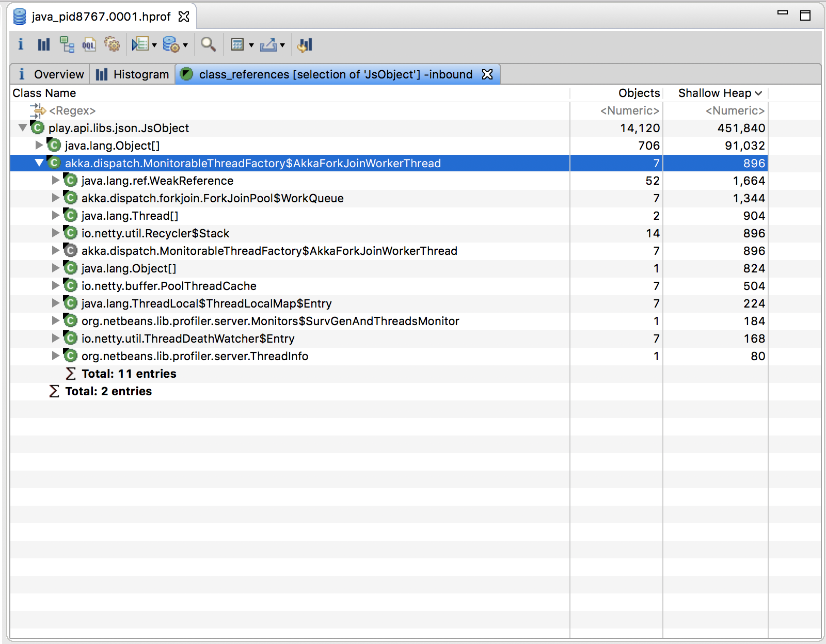The height and width of the screenshot is (644, 826).
Task: Sort by Objects column header
Action: tap(616, 93)
